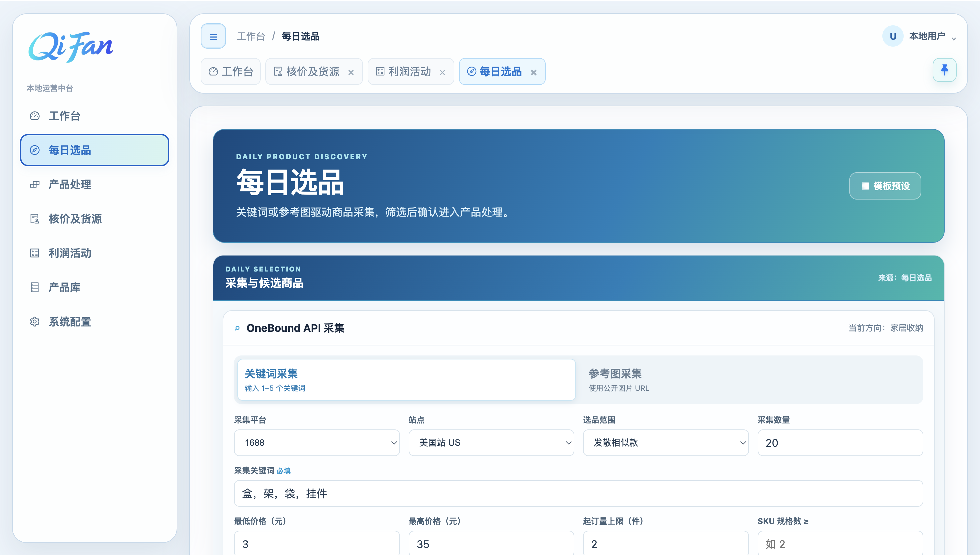Click the grid icon on 模板预设
Image resolution: width=980 pixels, height=555 pixels.
tap(865, 186)
